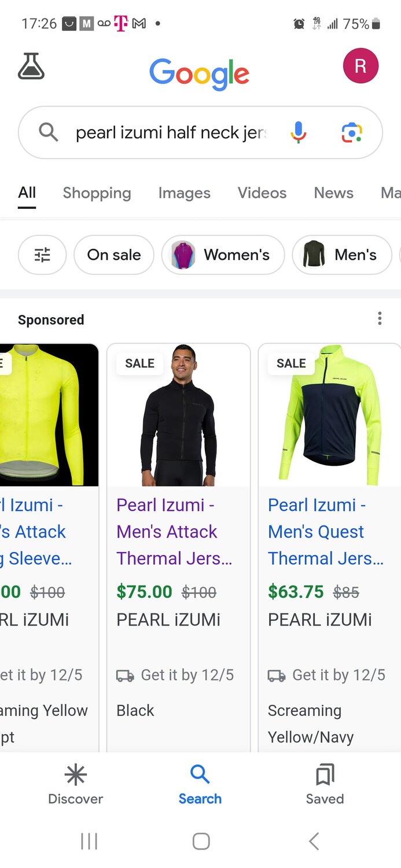Open the filter sliders icon chip
Viewport: 401px width, 868px height.
click(x=42, y=255)
